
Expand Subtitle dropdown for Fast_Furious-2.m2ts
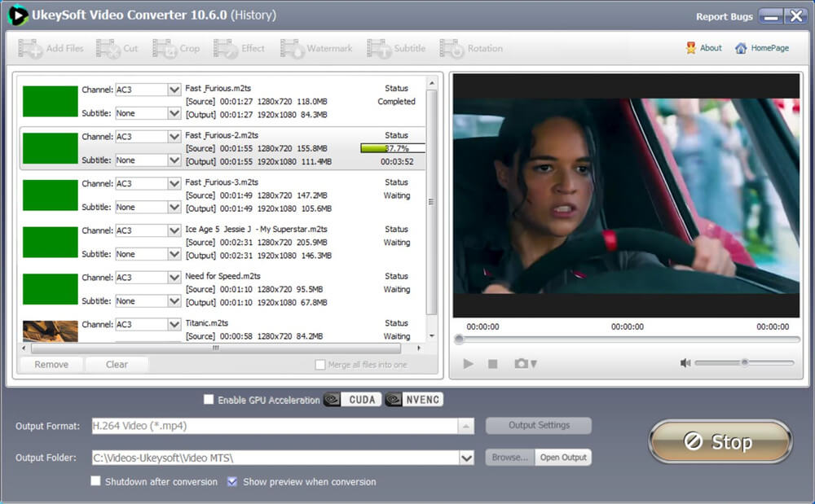[174, 160]
